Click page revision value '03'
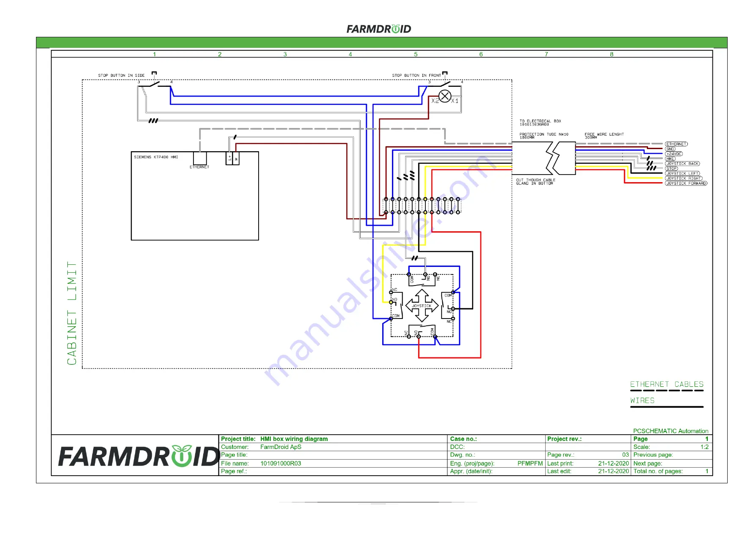 (625, 455)
